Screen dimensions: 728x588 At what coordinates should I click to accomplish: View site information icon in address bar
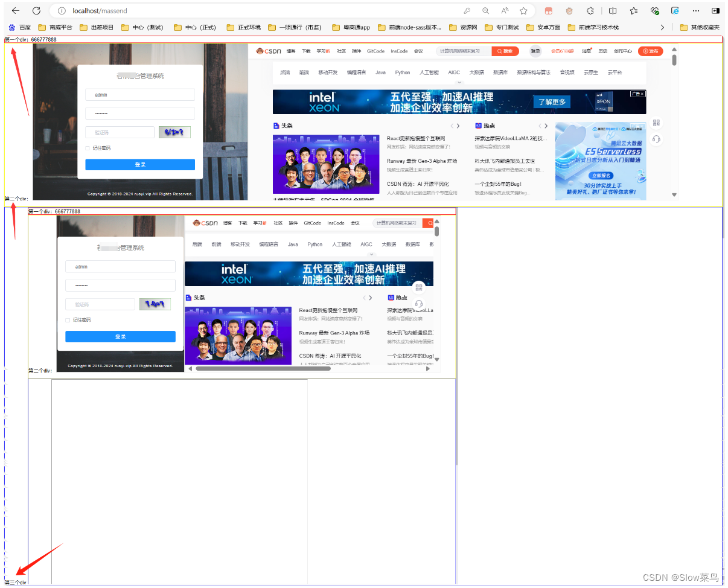pyautogui.click(x=62, y=11)
